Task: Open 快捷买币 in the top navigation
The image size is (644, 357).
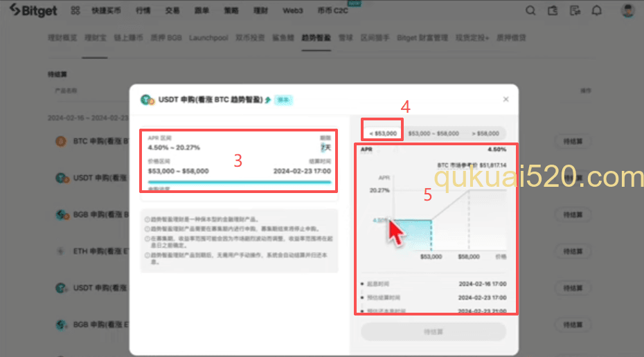Action: (106, 10)
